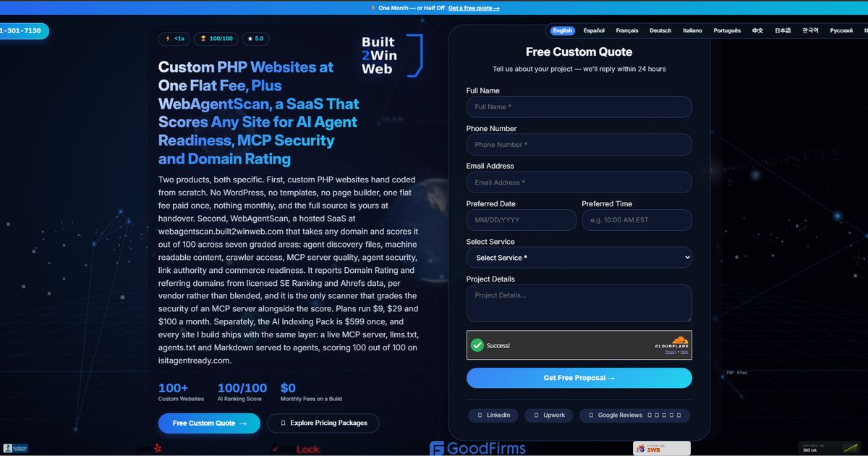
Task: Click the trophy 100/100 score badge
Action: click(217, 38)
